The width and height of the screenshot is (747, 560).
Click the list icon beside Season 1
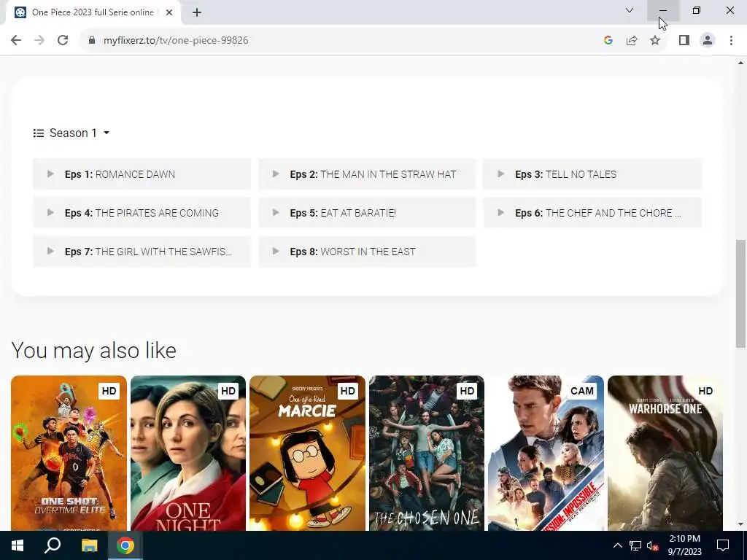tap(39, 133)
